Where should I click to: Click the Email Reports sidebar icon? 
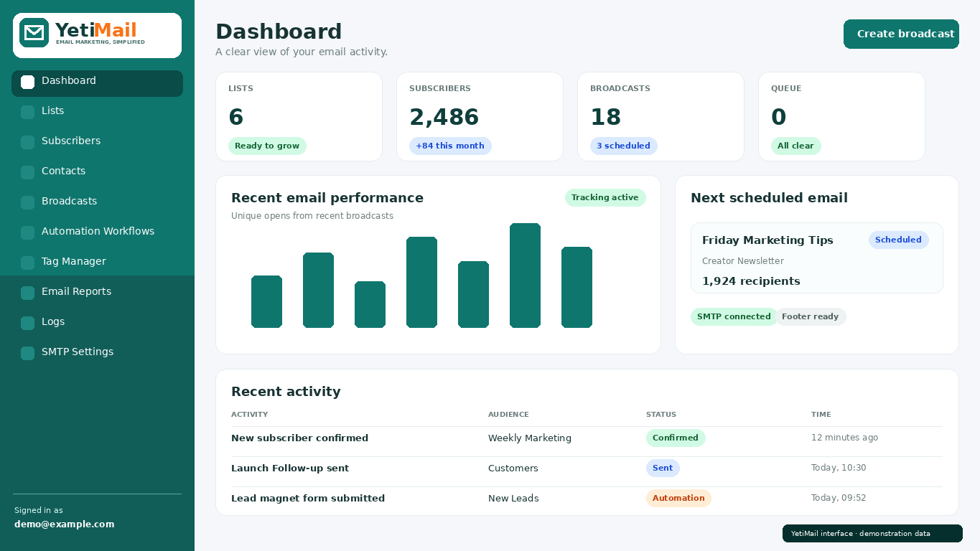(27, 293)
